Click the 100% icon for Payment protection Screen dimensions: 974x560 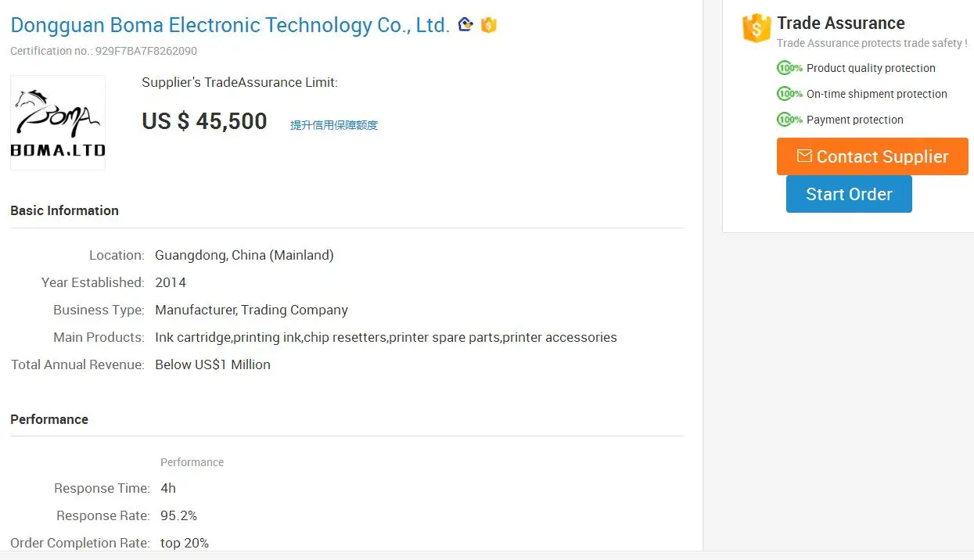[789, 120]
